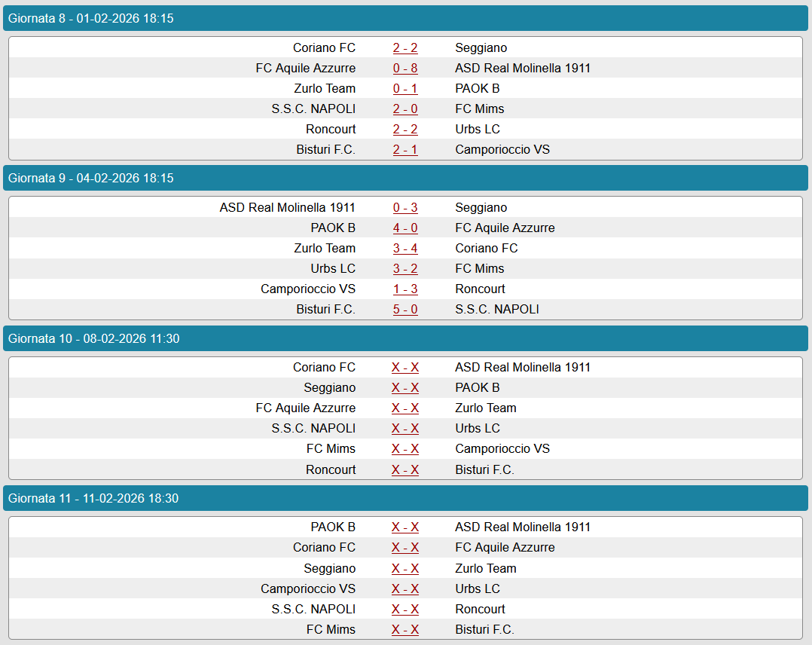The image size is (812, 645).
Task: Select Urbs LC vs FC Mims 3-2 score
Action: [405, 269]
